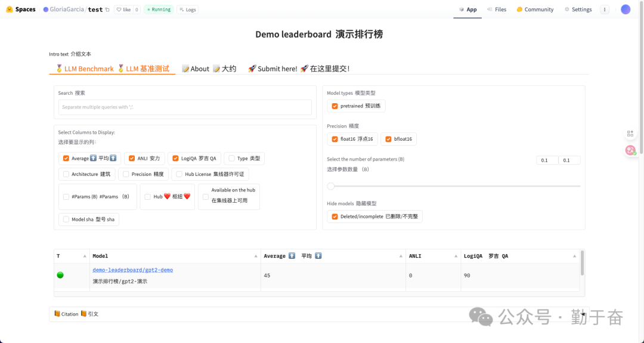The height and width of the screenshot is (343, 644).
Task: Click the Demo leaderboard title text
Action: [319, 34]
